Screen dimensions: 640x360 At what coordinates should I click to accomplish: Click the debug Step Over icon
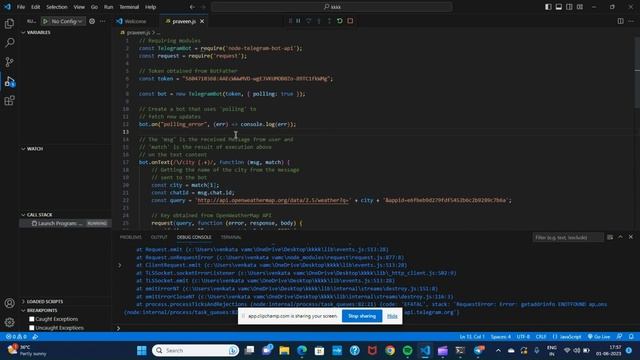click(309, 21)
